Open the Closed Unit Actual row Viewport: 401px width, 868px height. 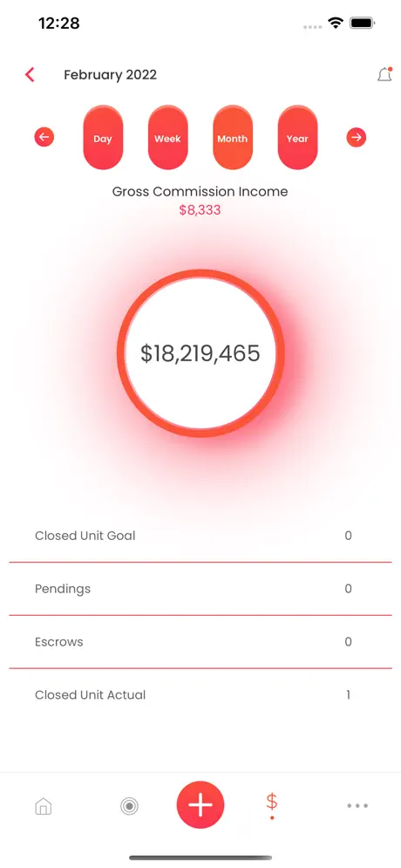pos(200,695)
